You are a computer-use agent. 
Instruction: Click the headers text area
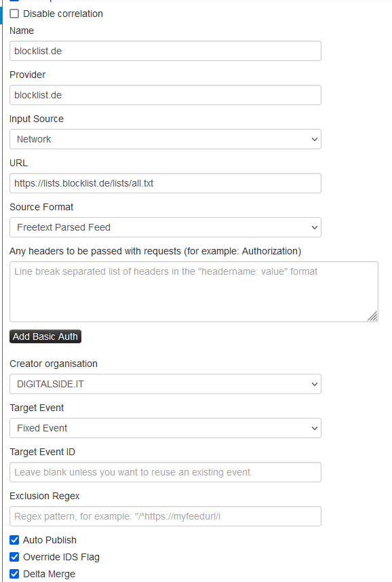[x=192, y=288]
